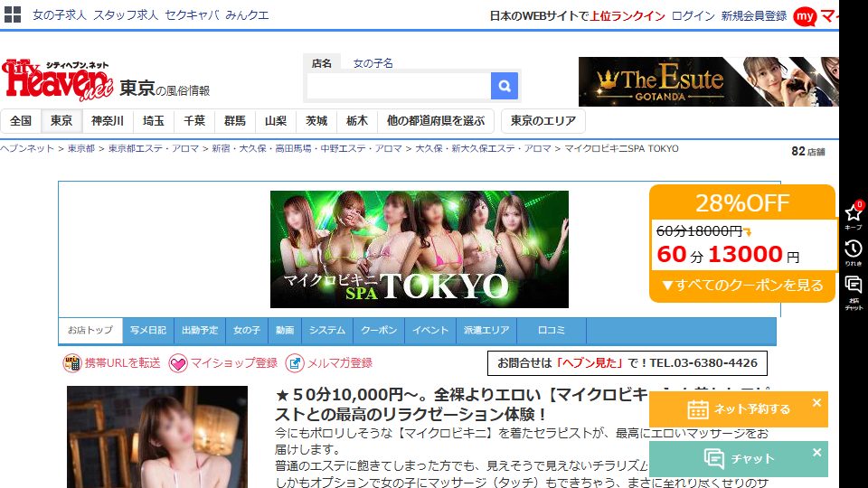This screenshot has width=868, height=488.
Task: Open 他の都道府県を選ぶ prefecture selector
Action: click(436, 121)
